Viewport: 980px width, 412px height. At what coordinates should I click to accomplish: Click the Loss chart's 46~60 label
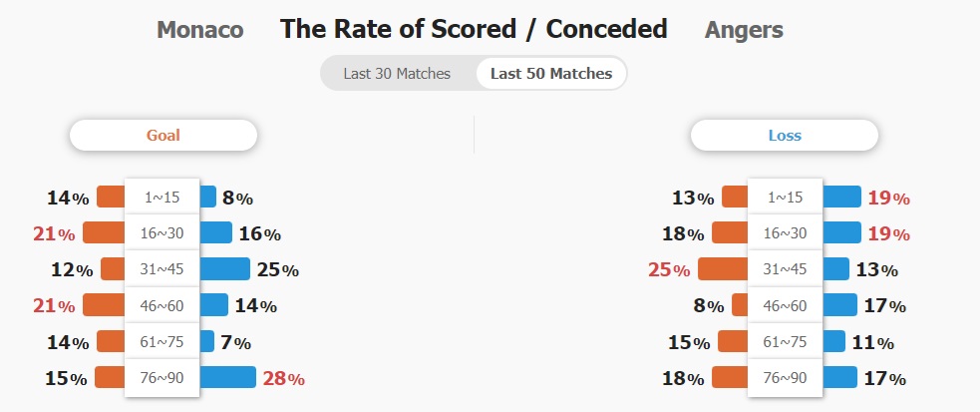tap(785, 305)
